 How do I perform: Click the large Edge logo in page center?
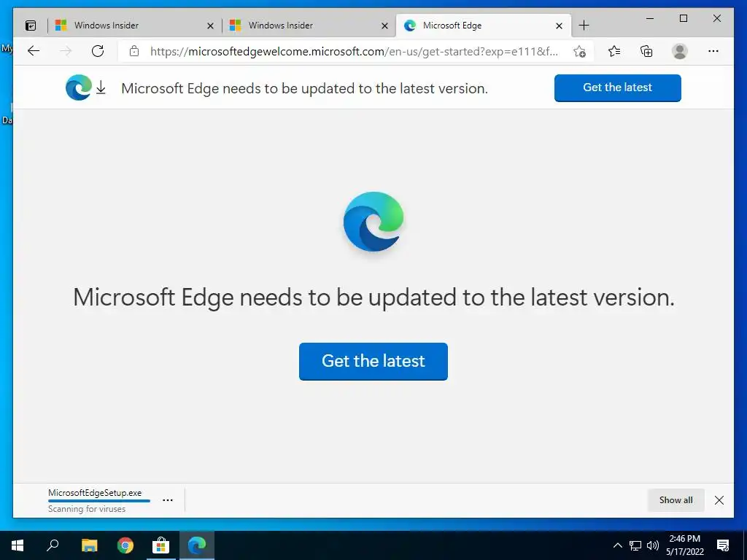pos(373,222)
